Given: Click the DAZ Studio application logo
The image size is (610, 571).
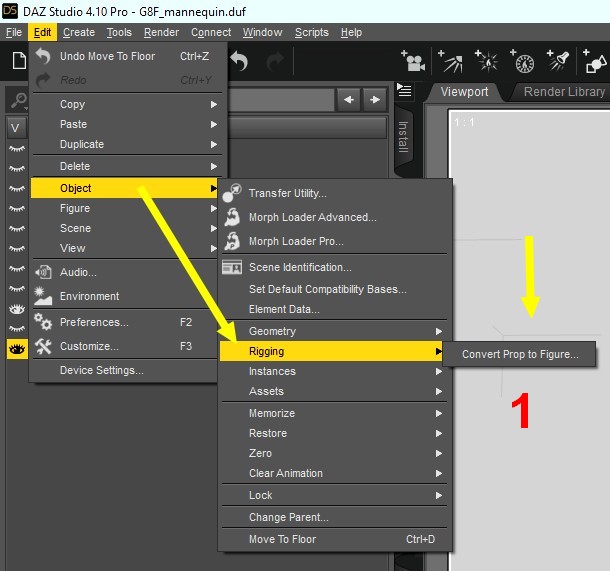Looking at the screenshot, I should coord(10,11).
